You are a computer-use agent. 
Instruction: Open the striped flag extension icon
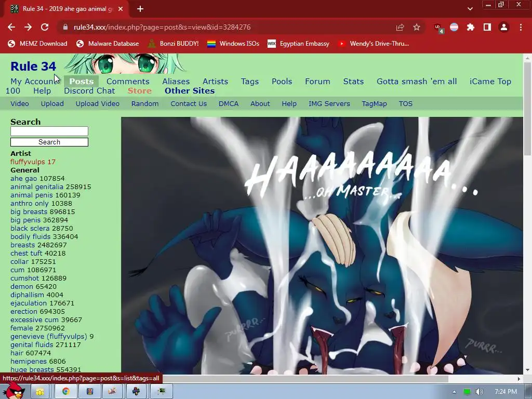tap(454, 27)
